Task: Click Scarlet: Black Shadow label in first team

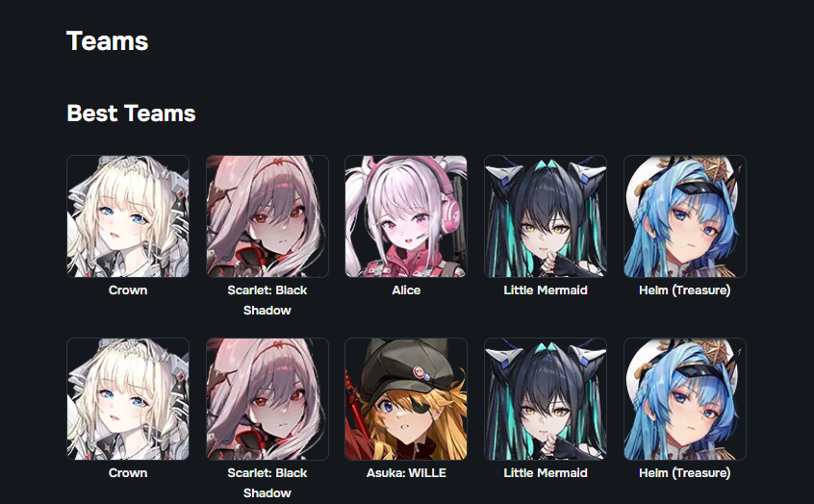Action: point(267,300)
